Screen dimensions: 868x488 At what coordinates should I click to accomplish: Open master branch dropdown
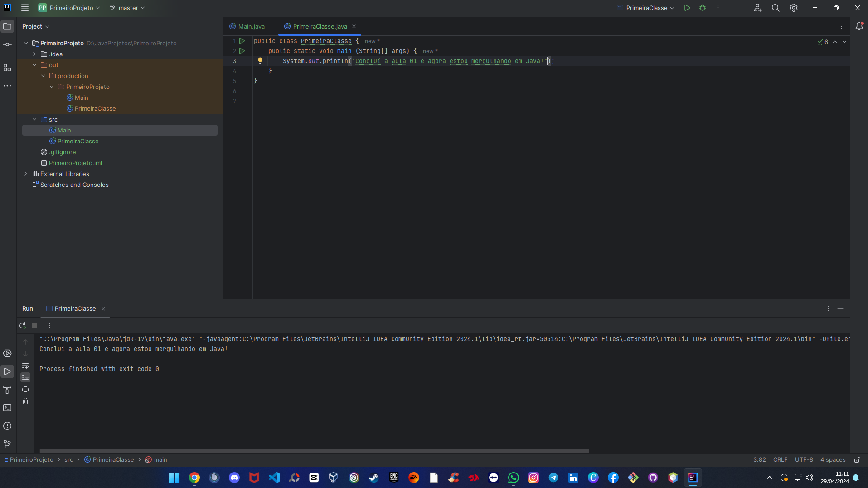point(127,8)
